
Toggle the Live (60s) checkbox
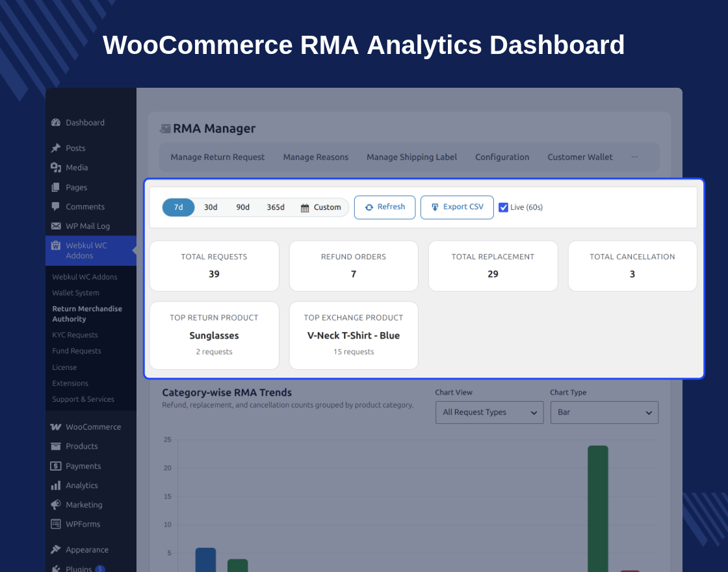(x=503, y=207)
